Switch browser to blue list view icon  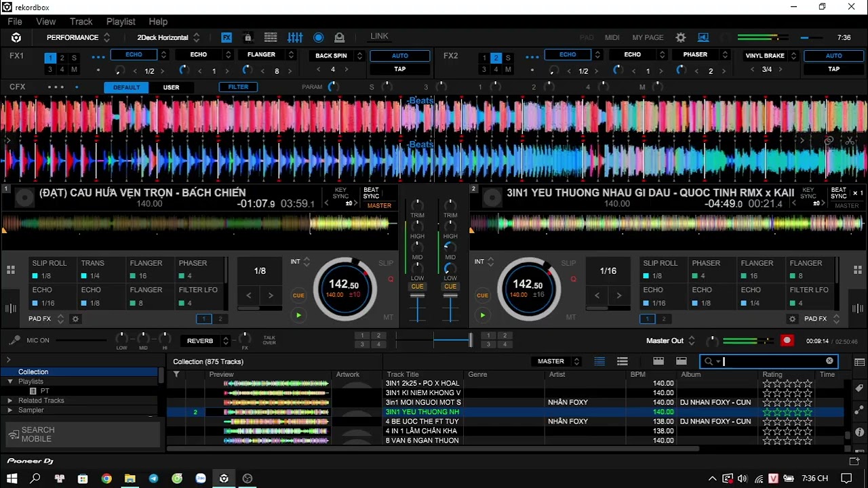click(x=599, y=361)
